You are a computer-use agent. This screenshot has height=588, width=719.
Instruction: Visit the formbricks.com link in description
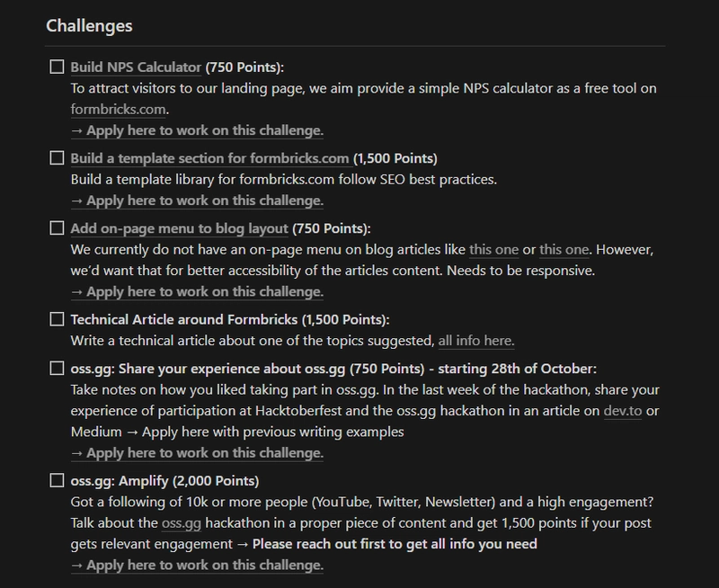click(x=118, y=110)
